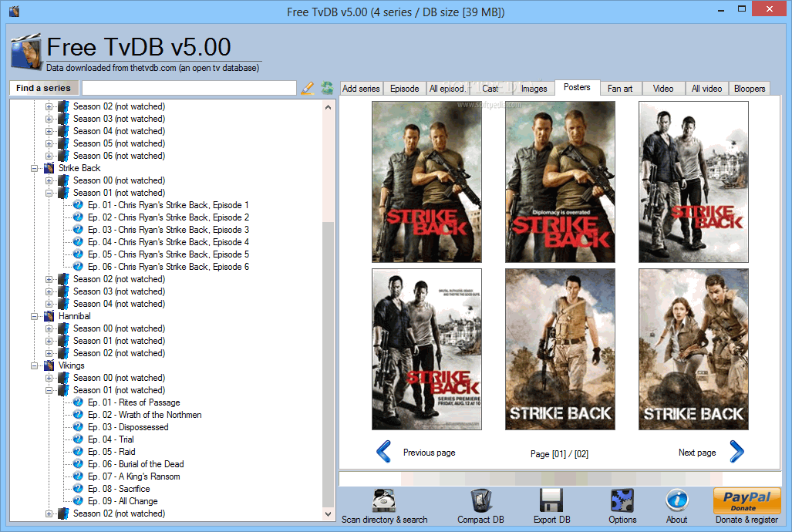Image resolution: width=792 pixels, height=532 pixels.
Task: Go to next page with blue arrow
Action: [736, 452]
